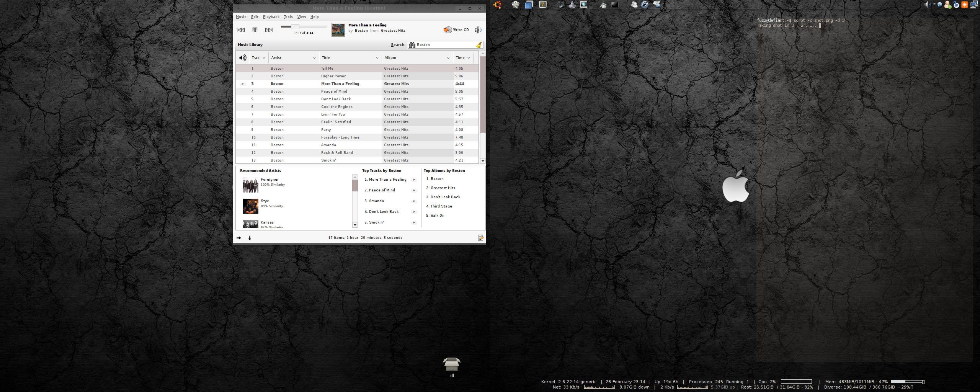Select the track Peace of Mind row
Image resolution: width=980 pixels, height=392 pixels.
[x=357, y=91]
